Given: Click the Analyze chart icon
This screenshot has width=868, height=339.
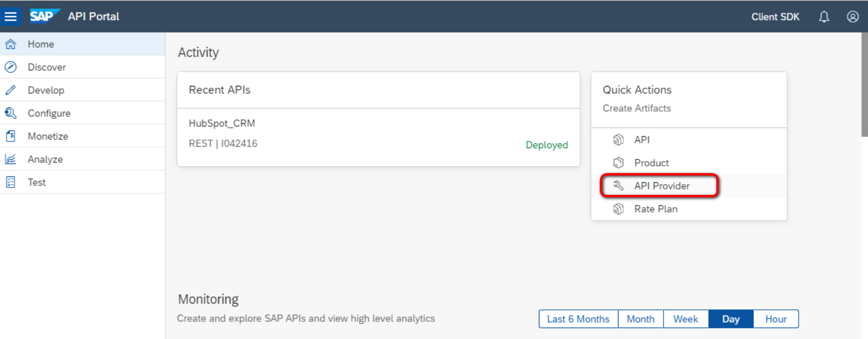Looking at the screenshot, I should [x=11, y=159].
